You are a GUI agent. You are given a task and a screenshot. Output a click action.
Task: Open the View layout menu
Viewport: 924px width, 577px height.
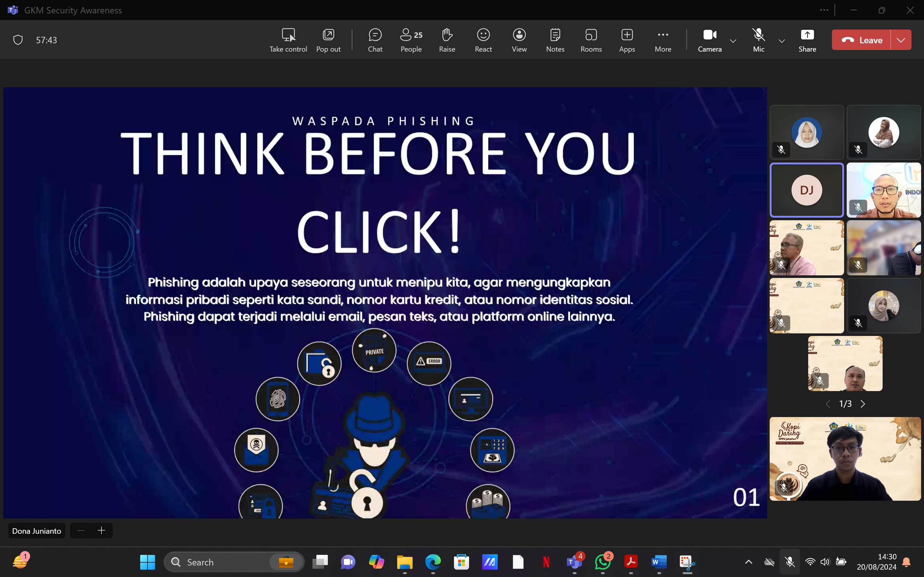point(519,40)
